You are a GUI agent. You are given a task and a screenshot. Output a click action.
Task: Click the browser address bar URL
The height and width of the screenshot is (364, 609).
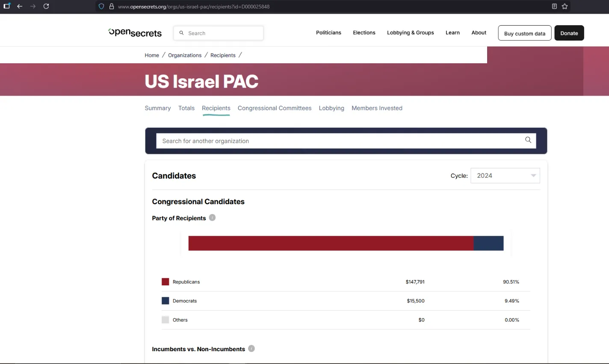[194, 6]
